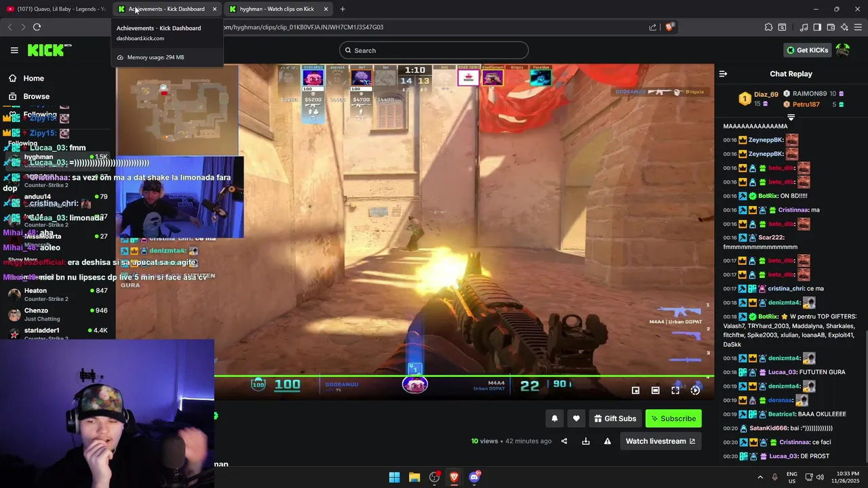Click Scar222 username in chat replay
868x488 pixels.
tap(771, 238)
